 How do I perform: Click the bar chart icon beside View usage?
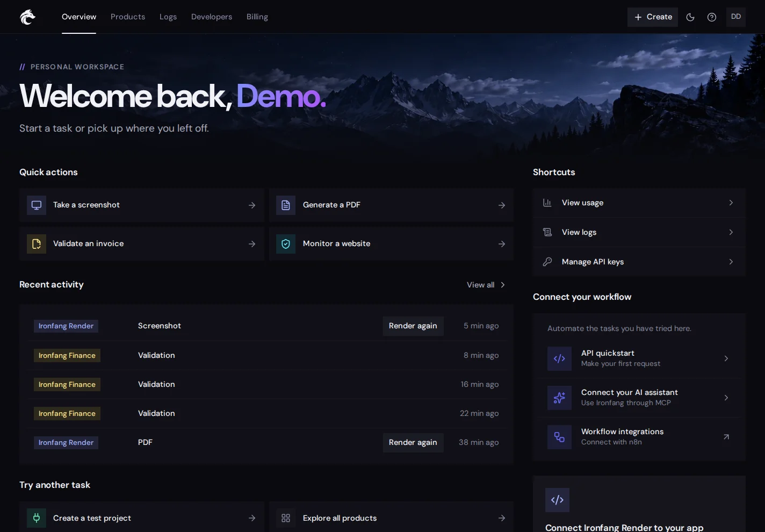click(547, 203)
